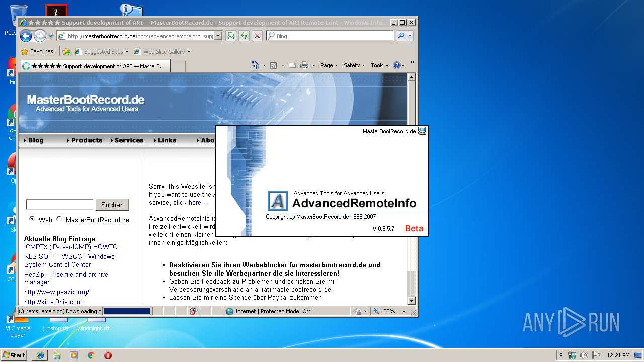Click the MasterBootRecord.de site logo
The height and width of the screenshot is (362, 644).
(x=86, y=103)
